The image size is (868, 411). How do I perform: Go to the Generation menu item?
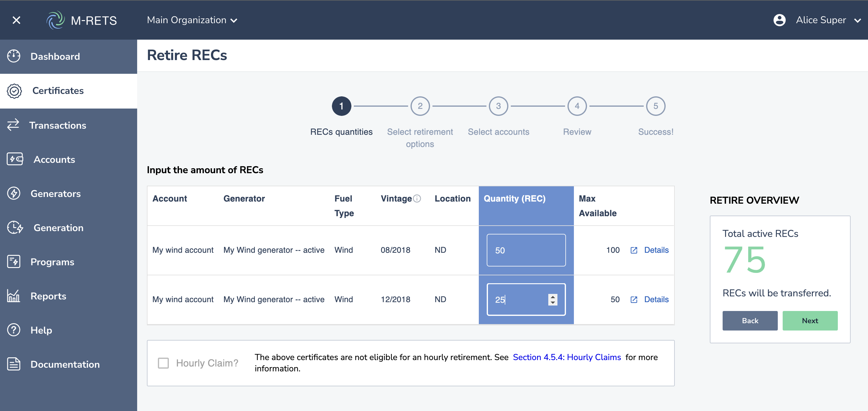58,227
